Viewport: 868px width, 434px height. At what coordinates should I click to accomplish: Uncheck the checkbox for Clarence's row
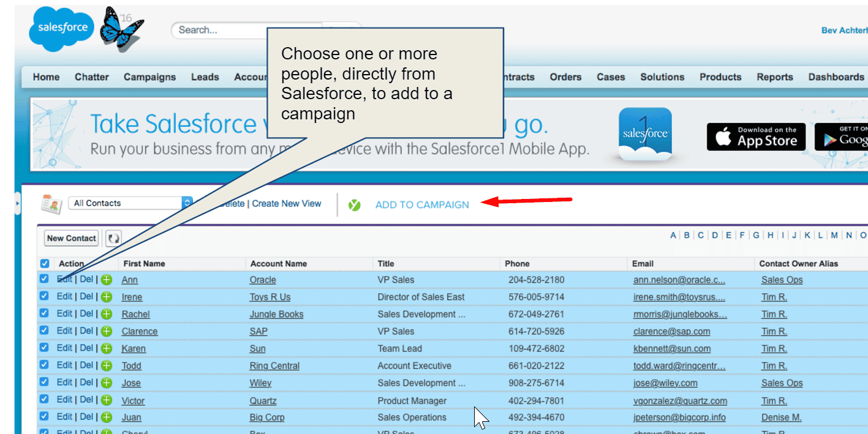tap(44, 331)
